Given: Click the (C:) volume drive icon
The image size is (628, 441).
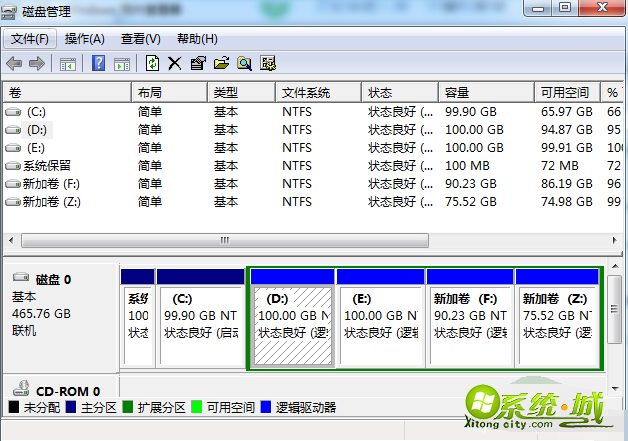Looking at the screenshot, I should 13,112.
